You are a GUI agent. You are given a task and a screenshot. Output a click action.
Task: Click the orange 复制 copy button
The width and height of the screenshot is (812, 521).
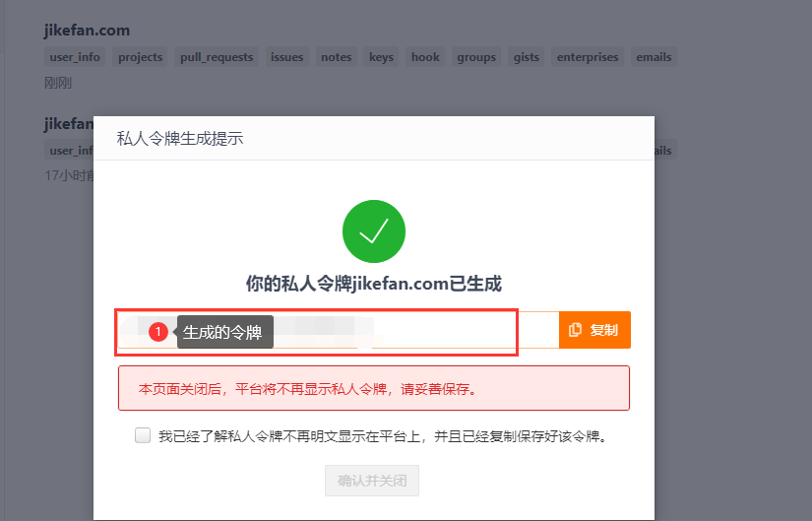(x=594, y=330)
